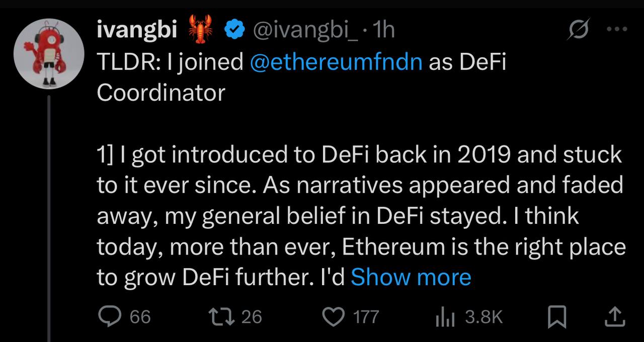644x342 pixels.
Task: Click the 177 likes count
Action: (x=366, y=317)
